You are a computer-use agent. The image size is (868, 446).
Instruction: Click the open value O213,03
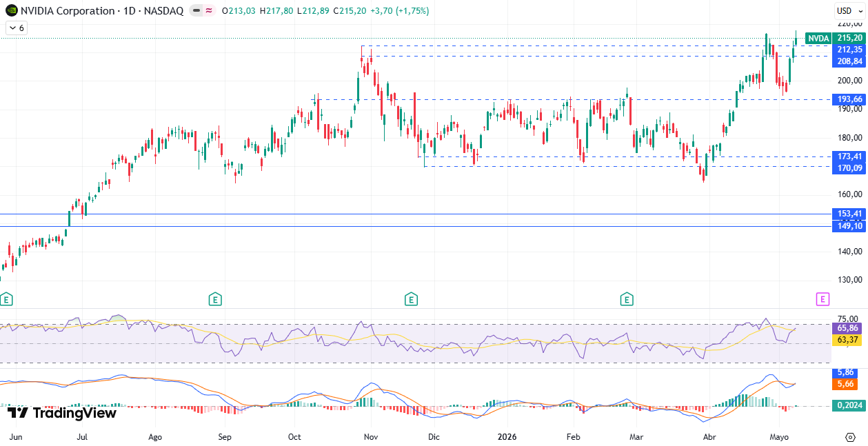(239, 11)
